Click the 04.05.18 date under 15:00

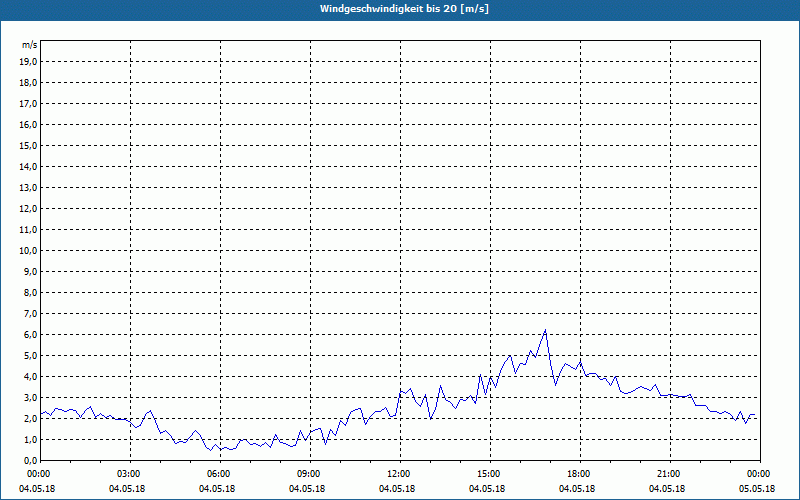pyautogui.click(x=487, y=489)
